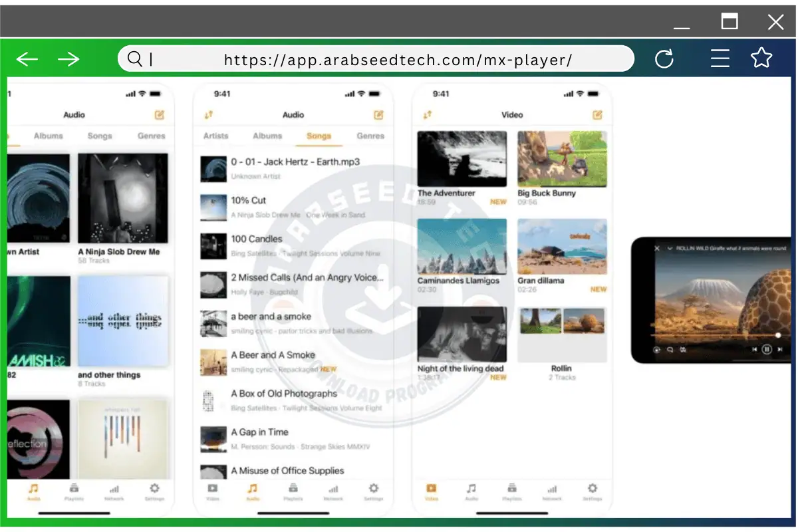The width and height of the screenshot is (798, 532).
Task: Open the browser hamburger menu
Action: [x=720, y=58]
